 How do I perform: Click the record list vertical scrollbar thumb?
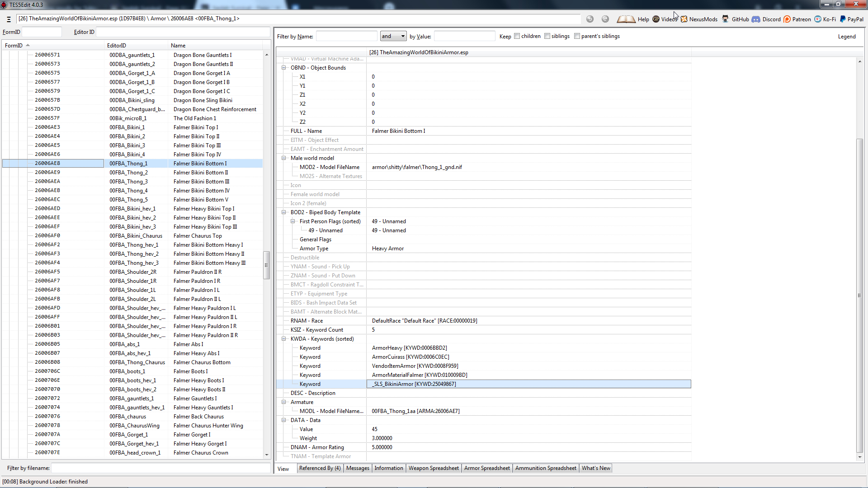pyautogui.click(x=267, y=265)
